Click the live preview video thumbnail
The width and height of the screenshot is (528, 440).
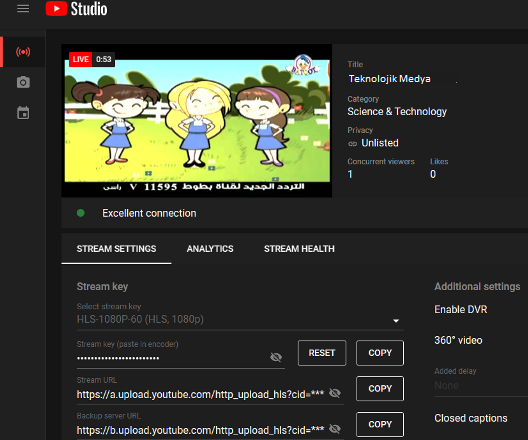pyautogui.click(x=197, y=121)
